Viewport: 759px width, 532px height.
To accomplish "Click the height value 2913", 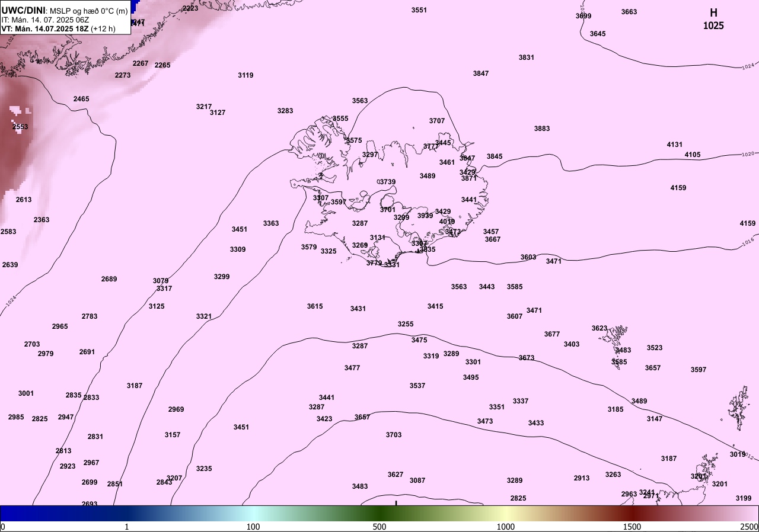I will (x=582, y=478).
